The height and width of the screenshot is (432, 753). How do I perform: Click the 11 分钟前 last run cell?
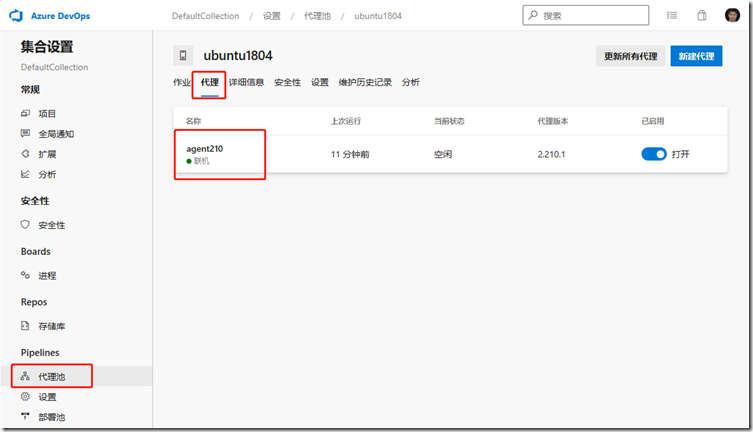point(350,154)
